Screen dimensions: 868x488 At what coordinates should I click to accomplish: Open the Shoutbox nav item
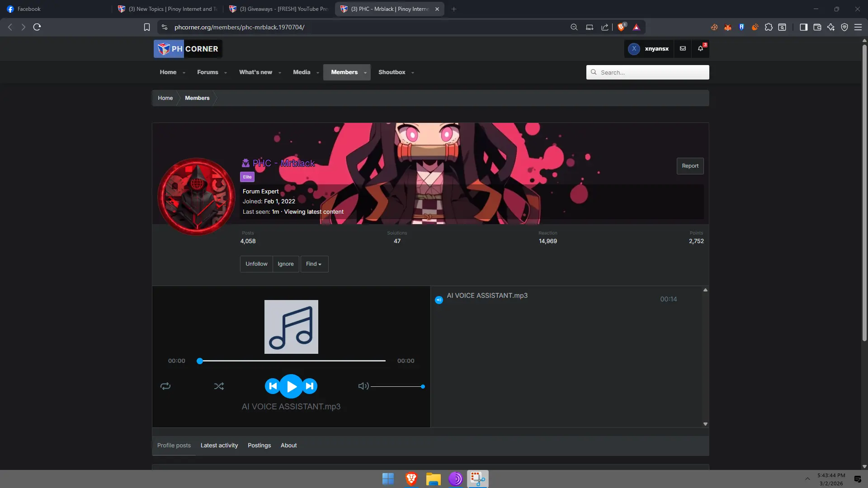click(392, 72)
